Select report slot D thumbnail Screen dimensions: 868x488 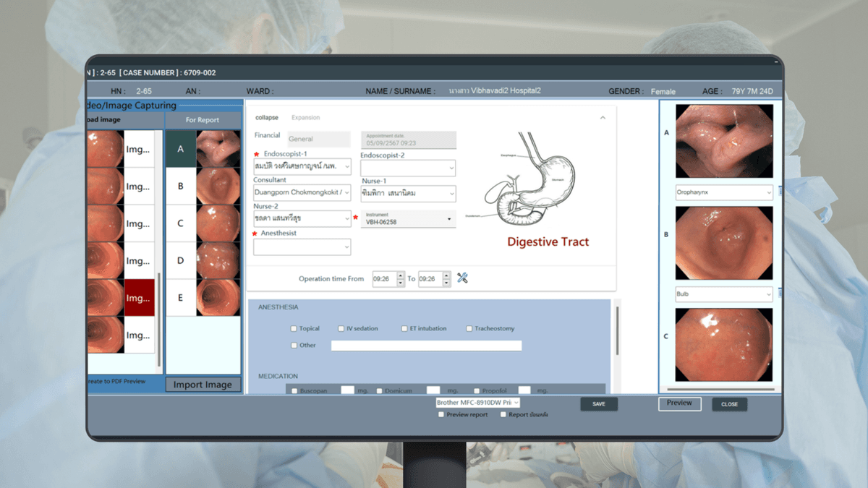tap(218, 260)
